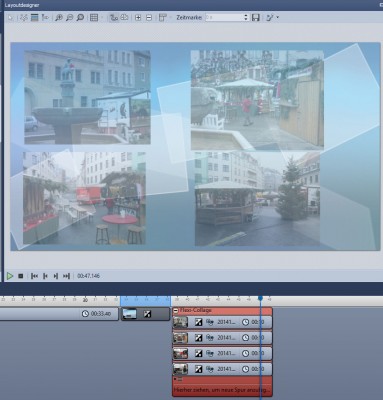This screenshot has width=383, height=400.
Task: Toggle the highlighted path mode button
Action: click(114, 18)
